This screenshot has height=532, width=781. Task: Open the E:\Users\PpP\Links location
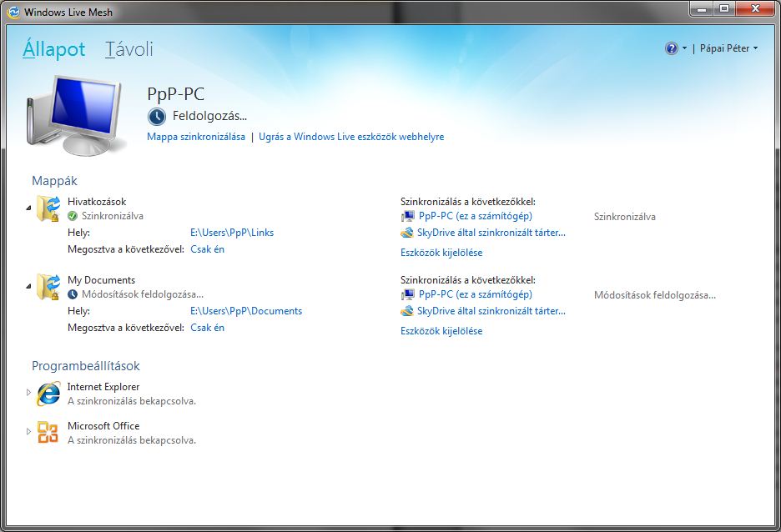tap(232, 233)
